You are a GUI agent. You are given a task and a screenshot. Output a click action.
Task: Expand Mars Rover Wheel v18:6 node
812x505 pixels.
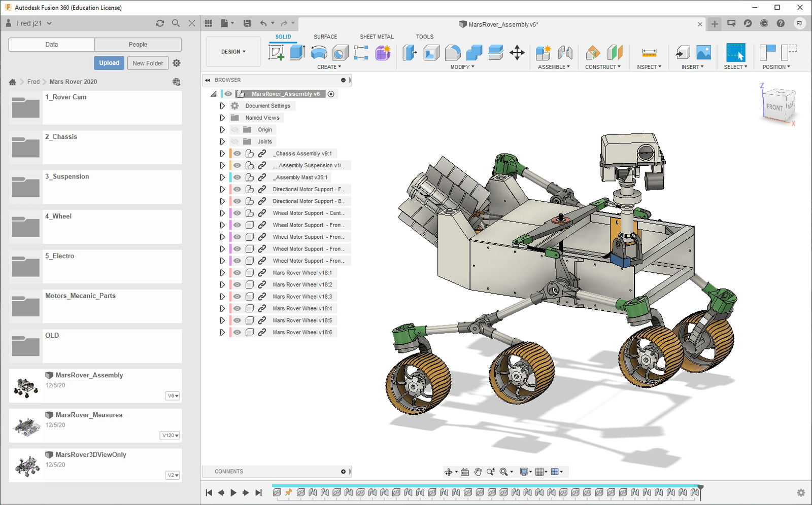click(x=222, y=333)
